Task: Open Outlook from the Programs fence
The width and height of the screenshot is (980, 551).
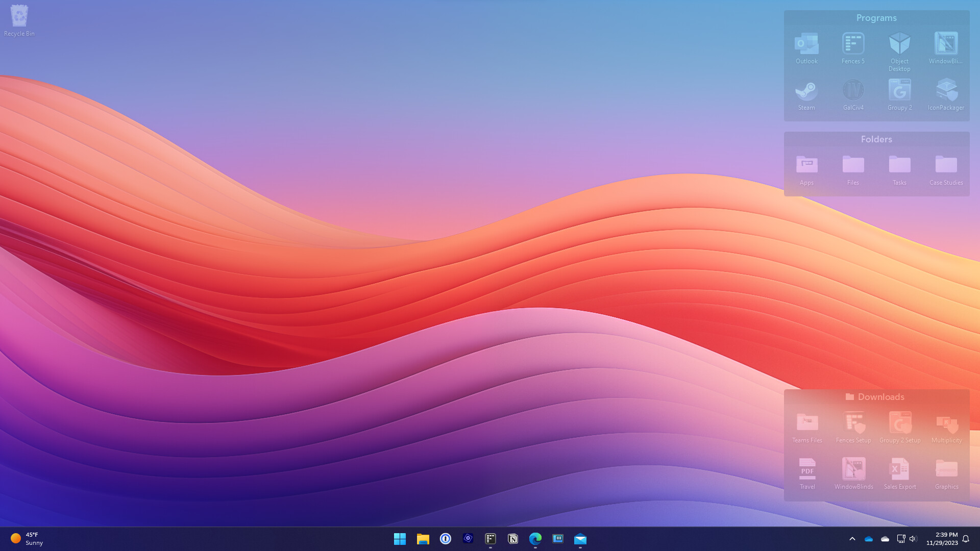Action: pyautogui.click(x=806, y=46)
